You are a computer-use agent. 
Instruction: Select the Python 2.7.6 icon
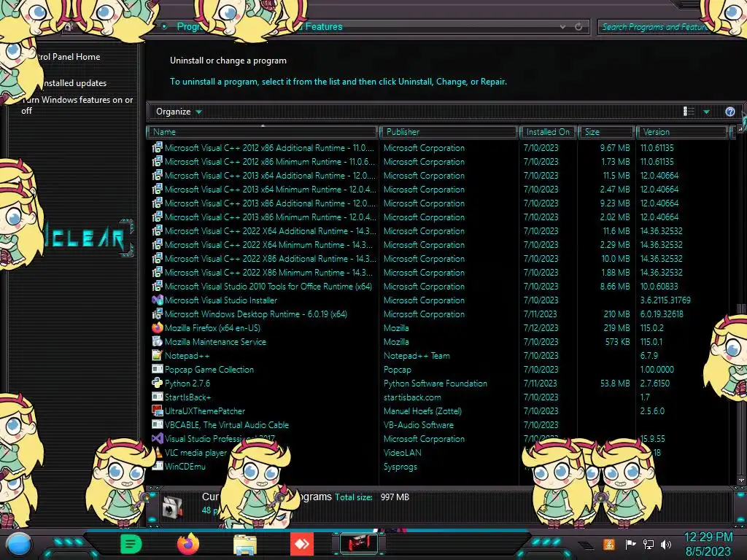point(158,383)
